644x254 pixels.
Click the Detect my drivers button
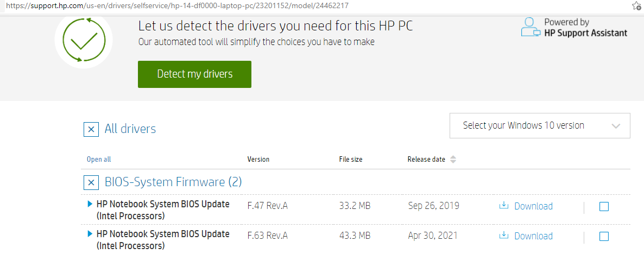(x=194, y=74)
